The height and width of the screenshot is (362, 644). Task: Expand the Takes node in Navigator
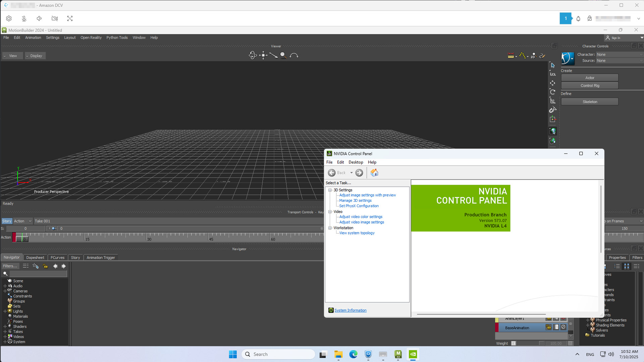pyautogui.click(x=5, y=331)
